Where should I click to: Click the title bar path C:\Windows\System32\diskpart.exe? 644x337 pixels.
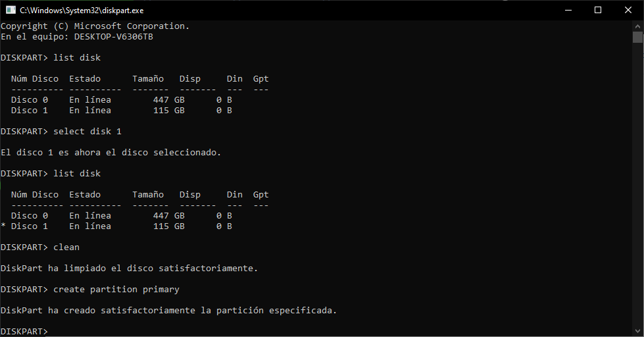[x=82, y=11]
